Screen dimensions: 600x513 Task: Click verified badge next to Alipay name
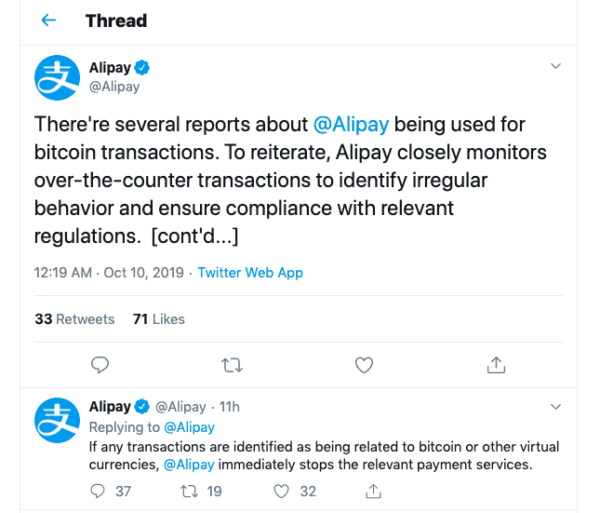[143, 68]
